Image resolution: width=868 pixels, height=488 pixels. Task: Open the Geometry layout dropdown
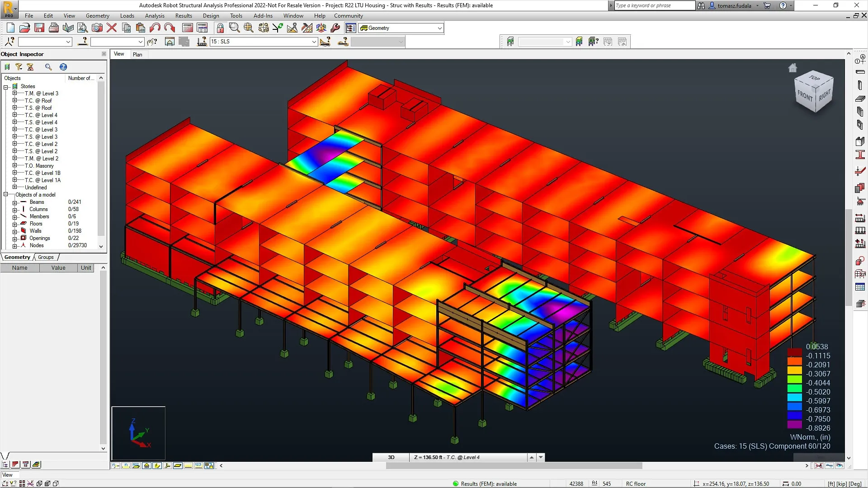[x=438, y=28]
